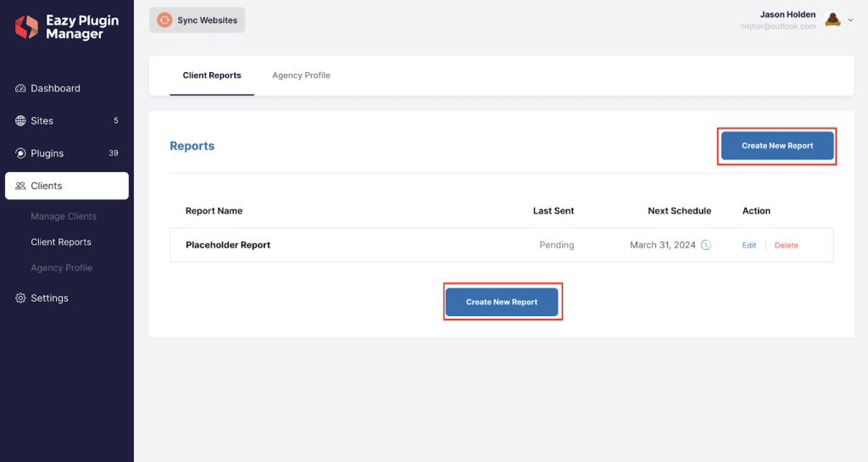
Task: Click the Settings gear icon
Action: (x=20, y=298)
